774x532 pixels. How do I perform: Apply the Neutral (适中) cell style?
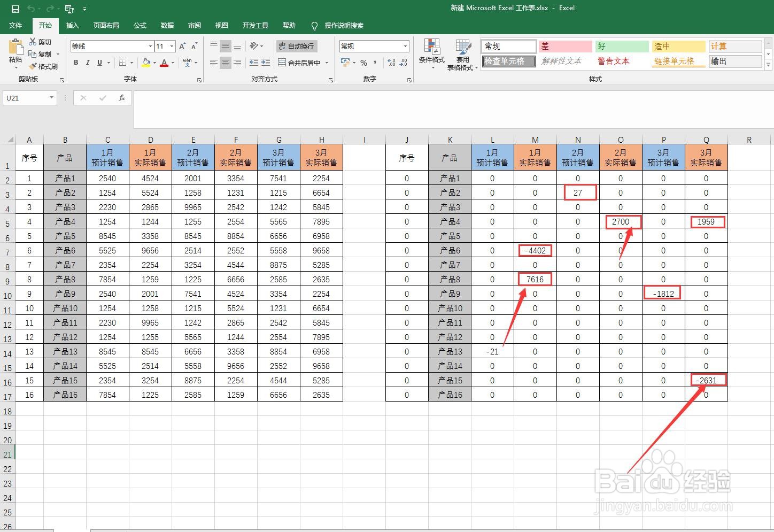[x=678, y=46]
